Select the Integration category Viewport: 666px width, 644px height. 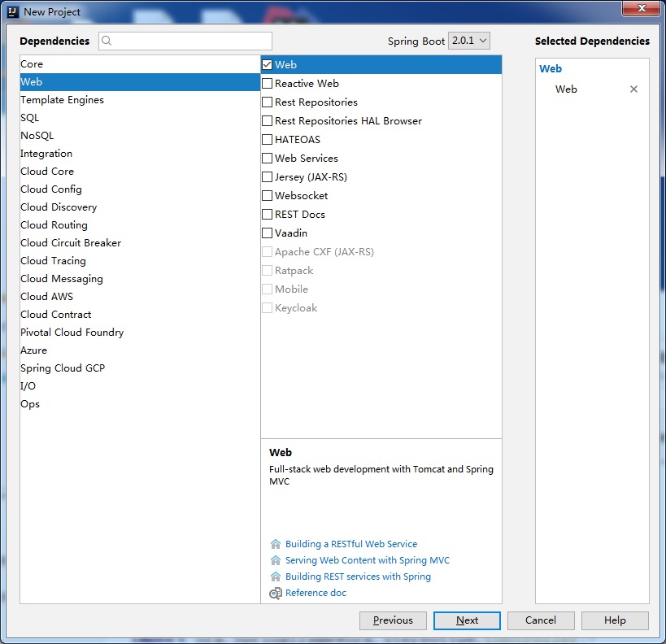tap(140, 154)
